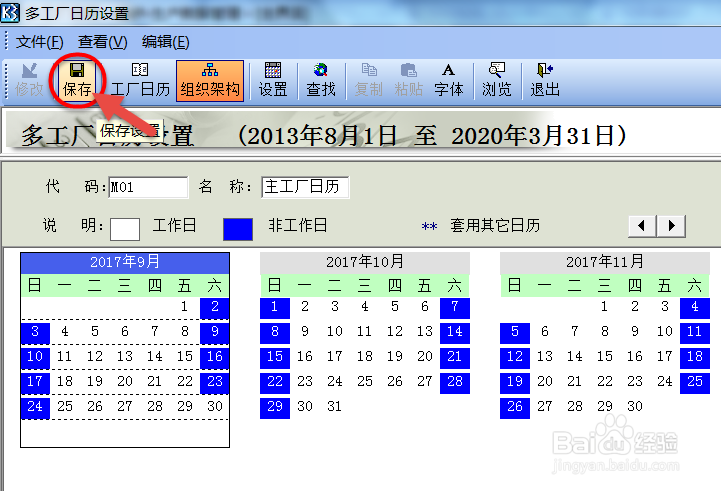Viewport: 721px width, 491px height.
Task: Click the 浏览 browse toolbar icon
Action: [497, 80]
